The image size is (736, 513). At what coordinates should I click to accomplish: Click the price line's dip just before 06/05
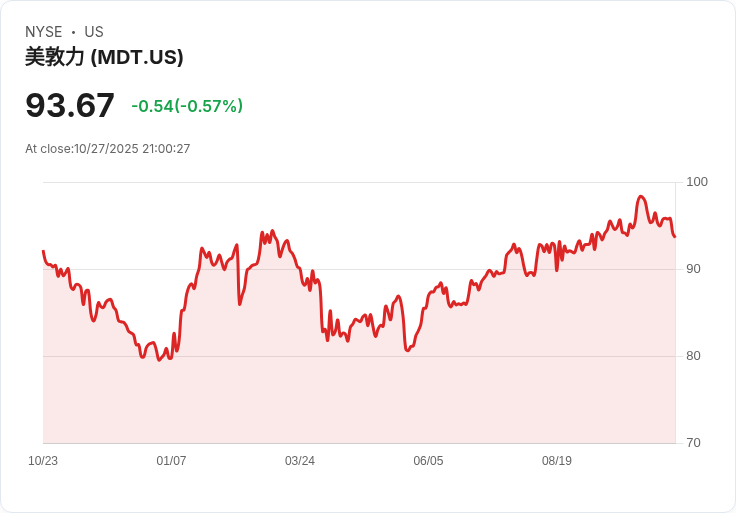click(407, 350)
